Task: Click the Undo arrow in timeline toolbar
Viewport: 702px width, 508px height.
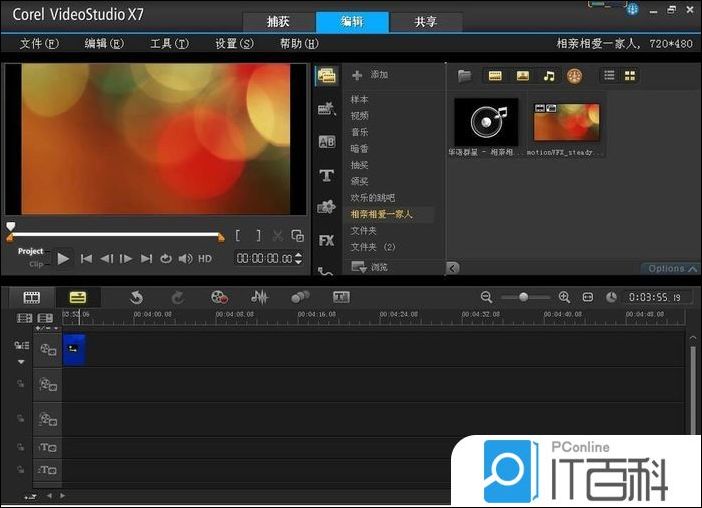Action: (136, 297)
